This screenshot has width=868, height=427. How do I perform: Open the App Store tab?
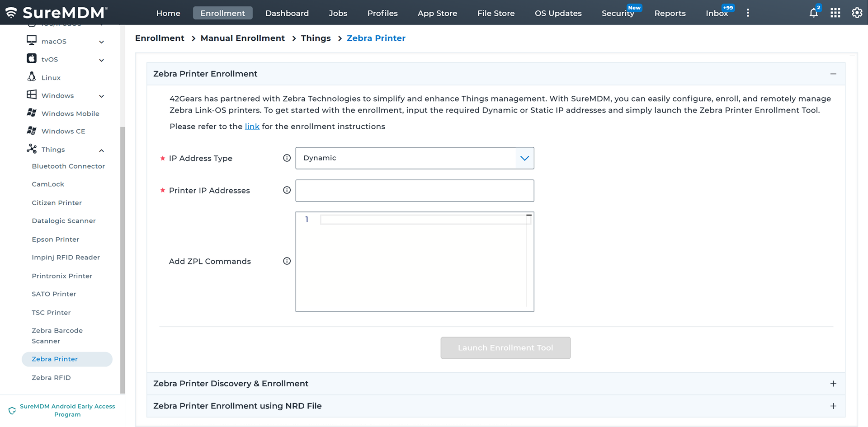pyautogui.click(x=437, y=13)
